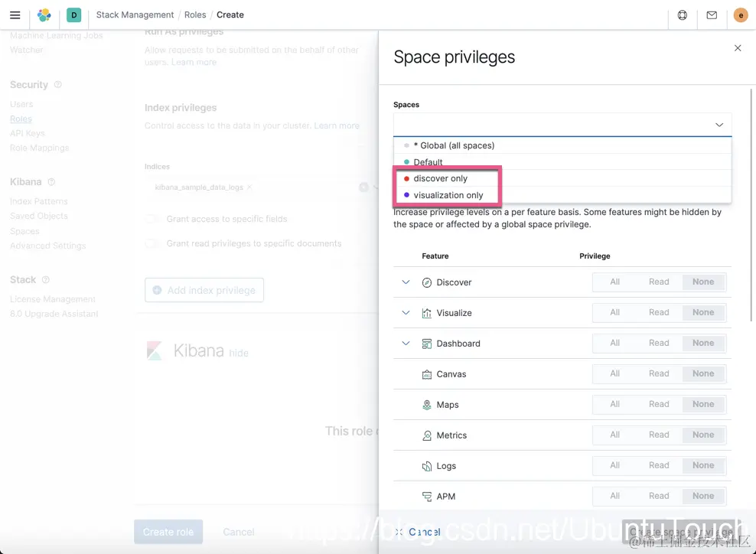Open the newsfeed mail icon

712,15
